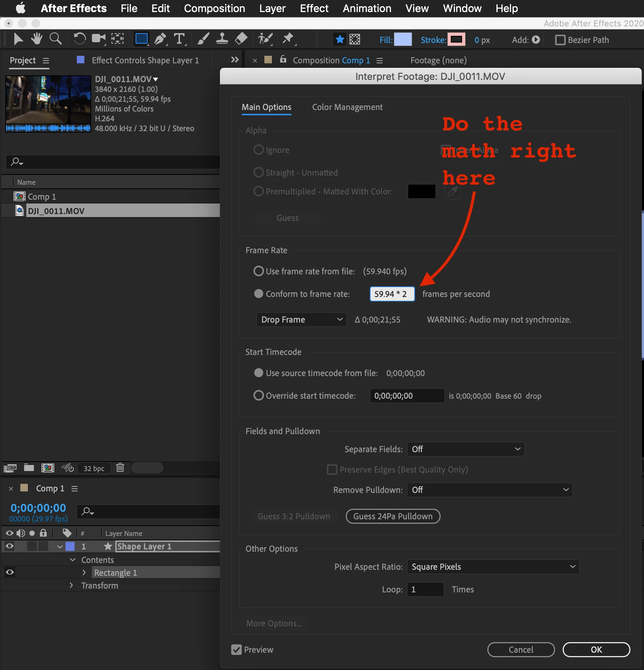The image size is (644, 670).
Task: Click OK in Interpret Footage dialog
Action: click(x=596, y=650)
